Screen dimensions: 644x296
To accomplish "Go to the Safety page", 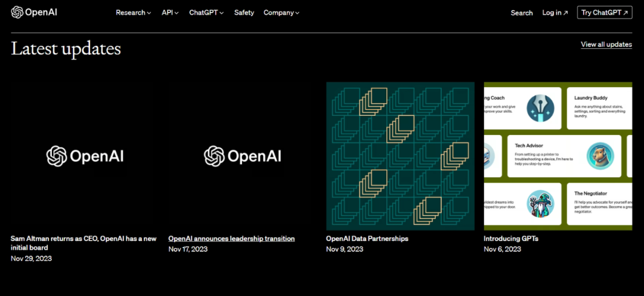I will (244, 13).
